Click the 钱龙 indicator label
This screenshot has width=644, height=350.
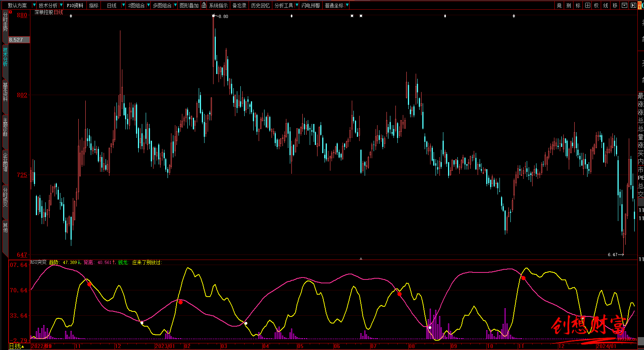(123, 262)
